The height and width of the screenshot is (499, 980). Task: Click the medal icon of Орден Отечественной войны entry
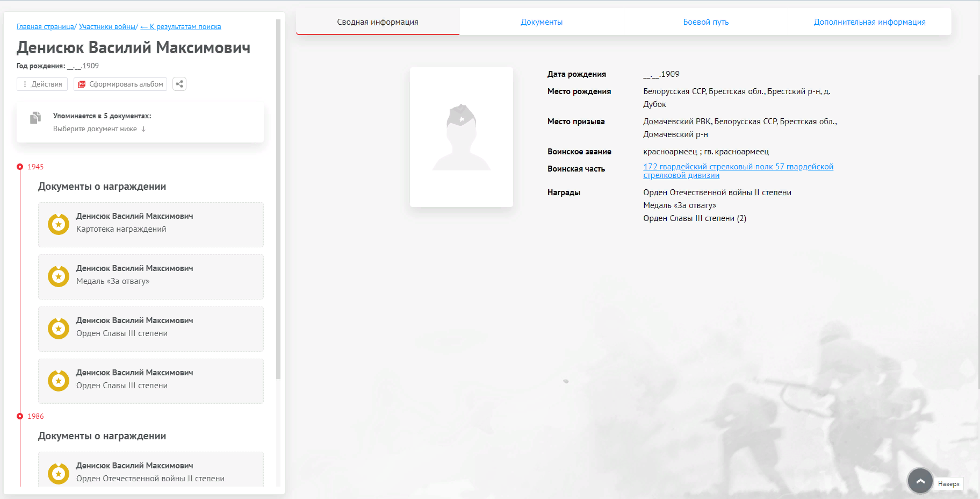pyautogui.click(x=59, y=474)
